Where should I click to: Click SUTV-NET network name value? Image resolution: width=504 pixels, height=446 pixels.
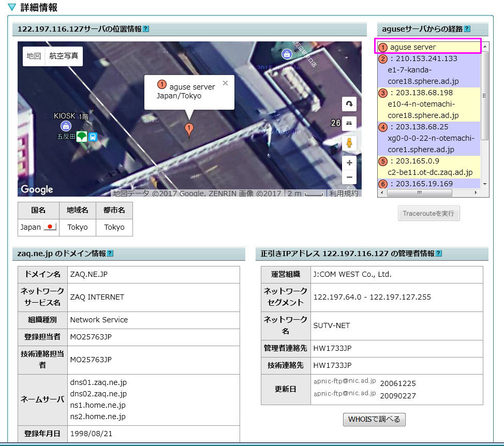331,326
